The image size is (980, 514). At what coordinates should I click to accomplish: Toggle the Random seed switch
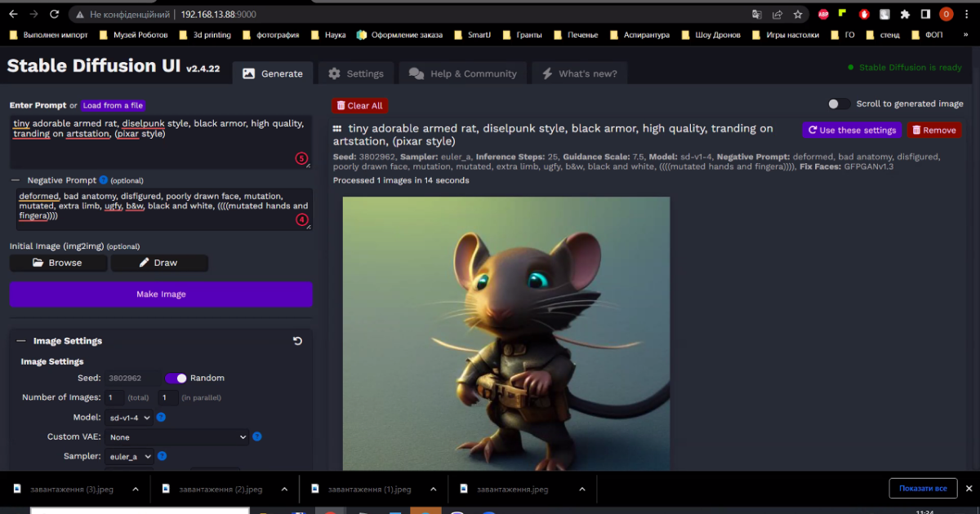pos(176,379)
